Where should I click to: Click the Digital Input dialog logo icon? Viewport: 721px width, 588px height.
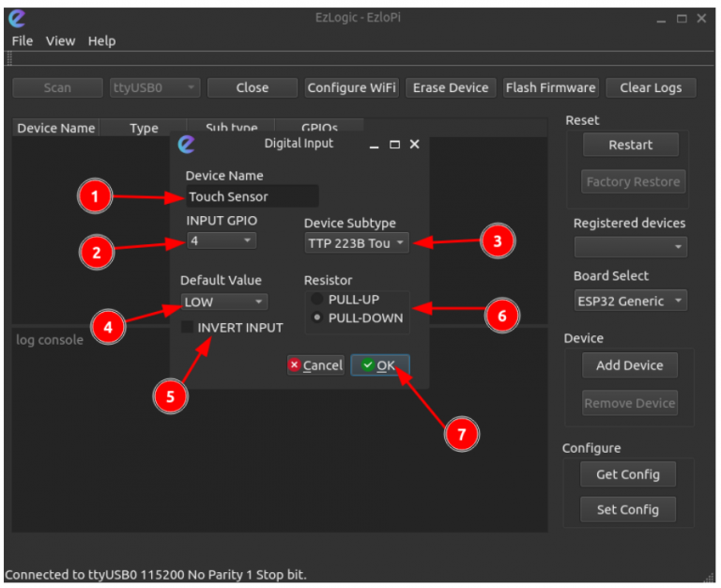pyautogui.click(x=186, y=145)
